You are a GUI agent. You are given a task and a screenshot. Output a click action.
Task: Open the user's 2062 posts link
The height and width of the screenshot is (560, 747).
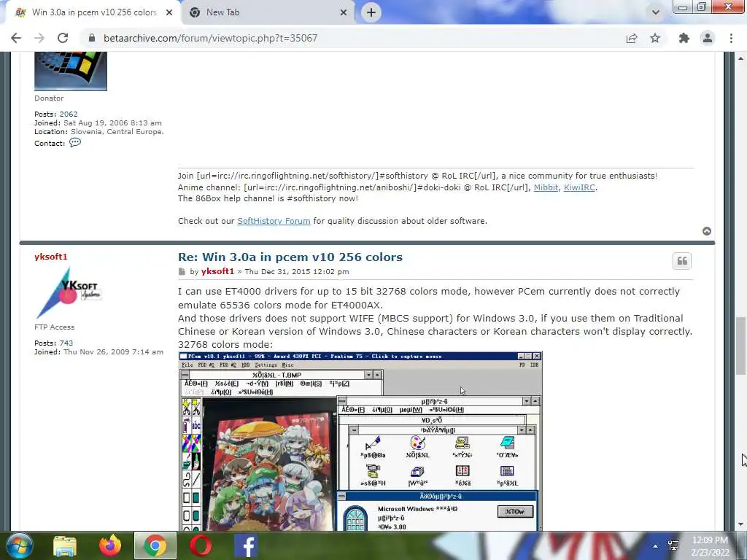[69, 114]
